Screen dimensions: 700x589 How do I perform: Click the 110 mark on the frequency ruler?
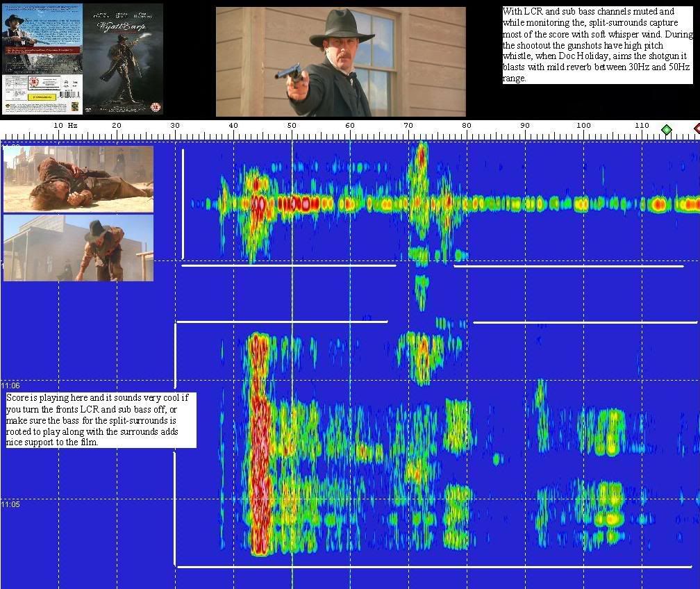click(x=642, y=126)
